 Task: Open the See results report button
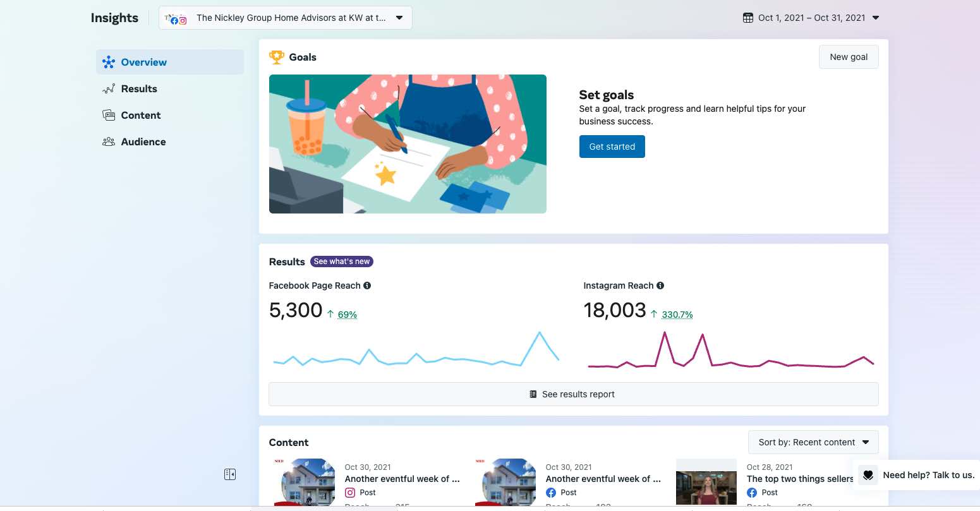click(573, 394)
